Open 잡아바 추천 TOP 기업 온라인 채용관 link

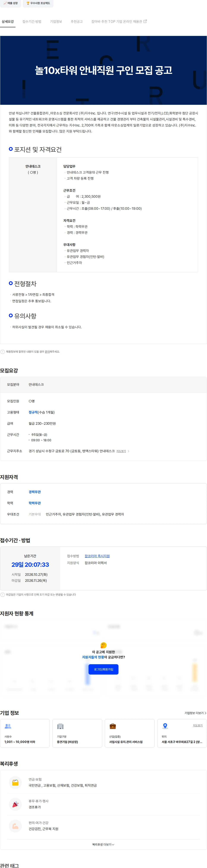point(119,22)
